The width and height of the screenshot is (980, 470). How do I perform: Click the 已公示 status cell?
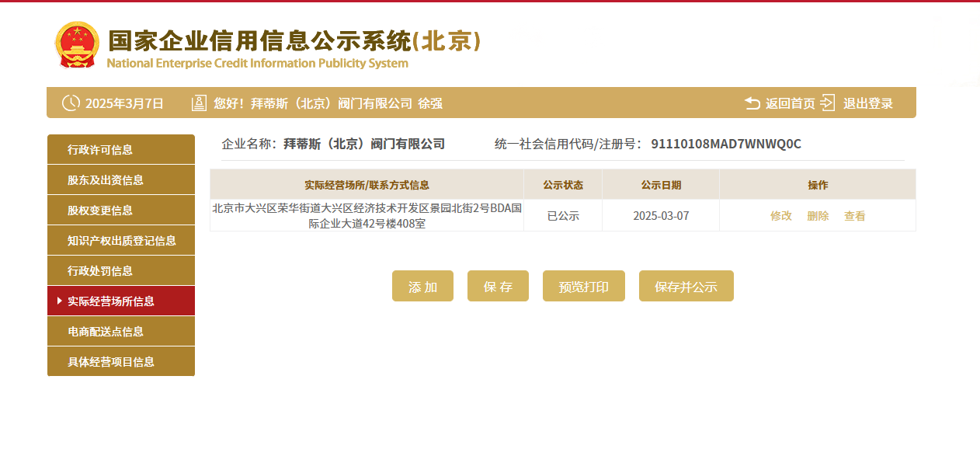tap(563, 216)
